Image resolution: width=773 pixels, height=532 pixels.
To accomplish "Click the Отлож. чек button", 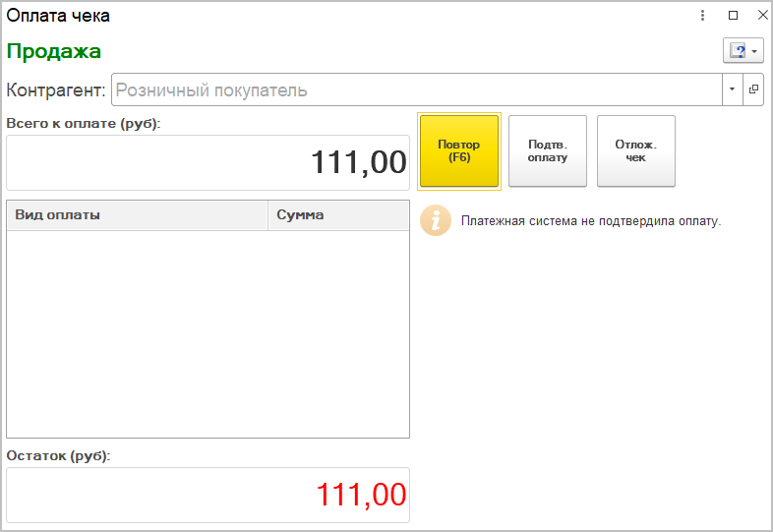I will [636, 150].
